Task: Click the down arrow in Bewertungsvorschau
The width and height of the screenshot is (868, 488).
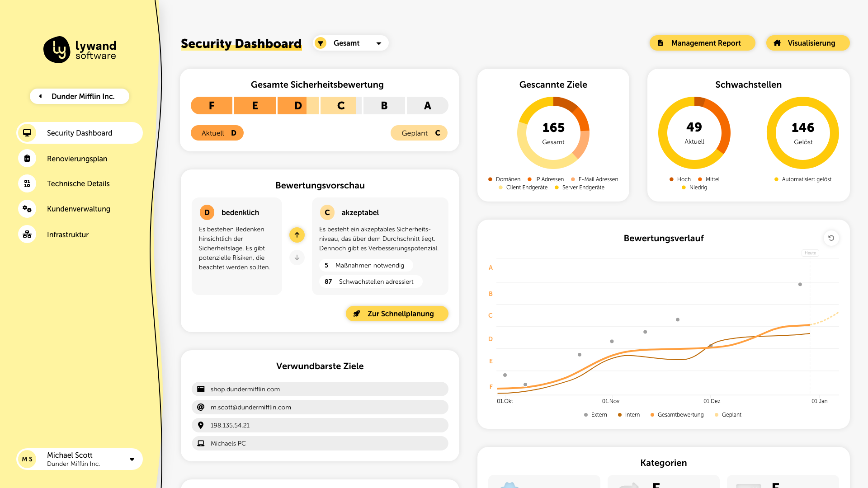Action: pos(297,258)
